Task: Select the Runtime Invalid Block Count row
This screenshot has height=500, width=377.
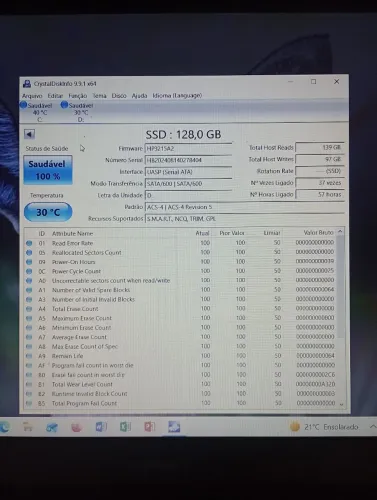Action: click(180, 394)
